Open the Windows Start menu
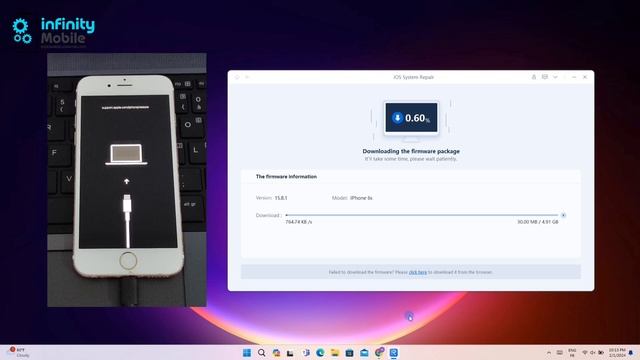640x360 pixels. [x=247, y=353]
